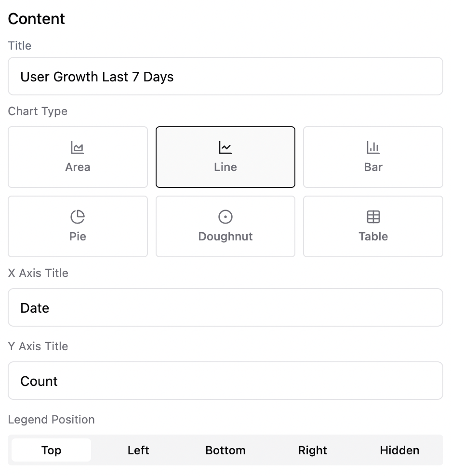Place legend at the Bottom
451x476 pixels.
[225, 450]
